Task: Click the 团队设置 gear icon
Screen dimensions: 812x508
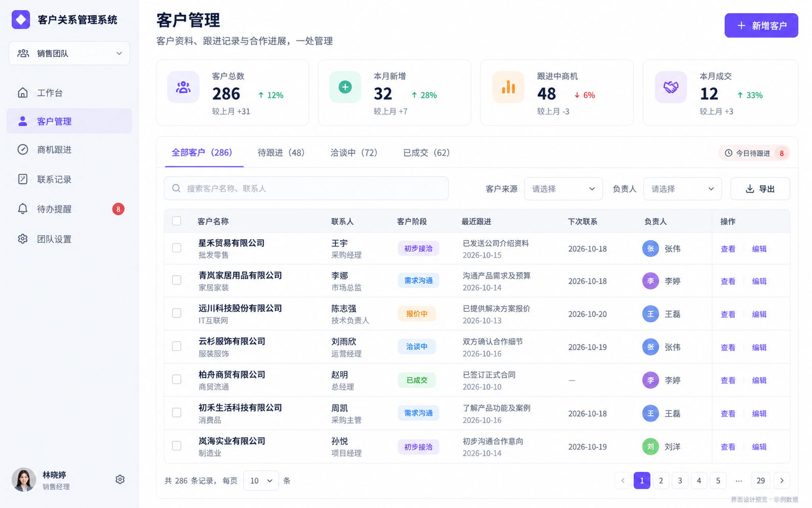Action: point(23,239)
